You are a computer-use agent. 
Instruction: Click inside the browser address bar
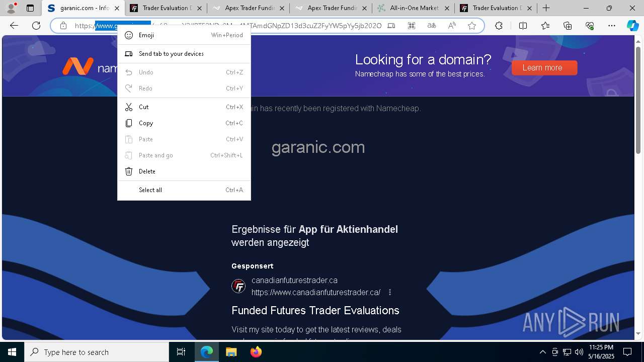267,26
